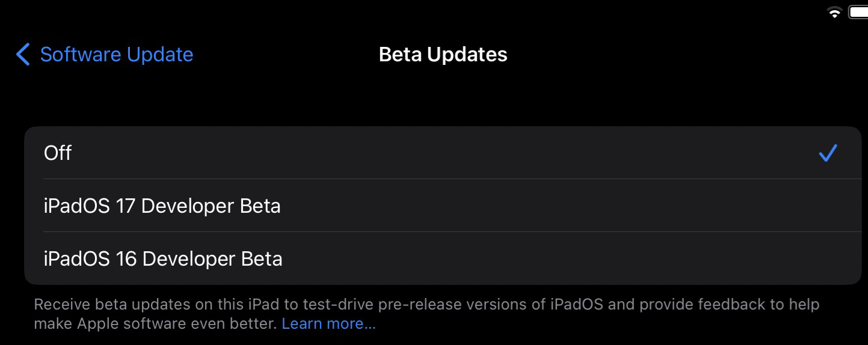Tap the blue back chevron arrow
The height and width of the screenshot is (345, 868).
(23, 54)
